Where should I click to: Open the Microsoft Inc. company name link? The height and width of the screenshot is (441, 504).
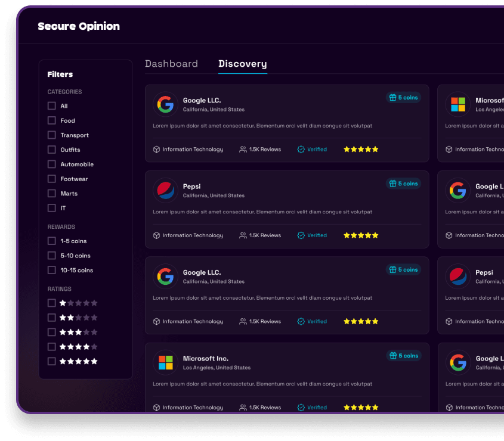point(206,358)
